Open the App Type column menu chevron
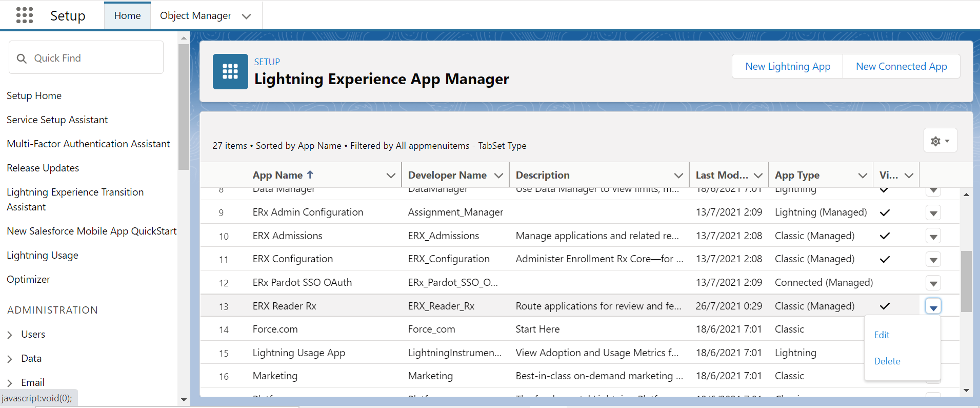The width and height of the screenshot is (980, 408). (x=863, y=176)
